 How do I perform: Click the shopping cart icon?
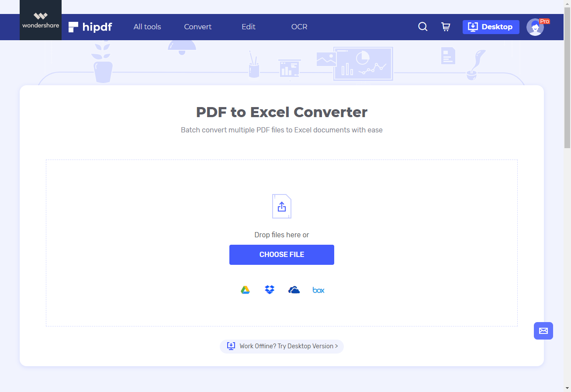click(446, 27)
